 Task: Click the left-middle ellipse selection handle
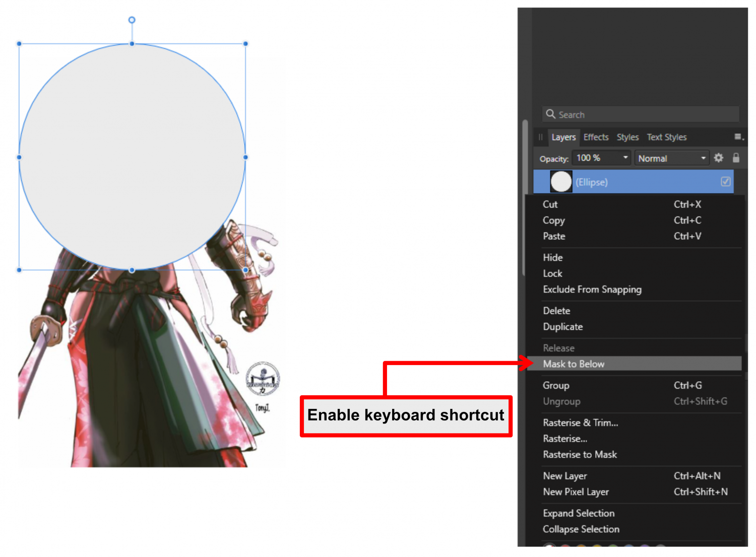coord(19,157)
